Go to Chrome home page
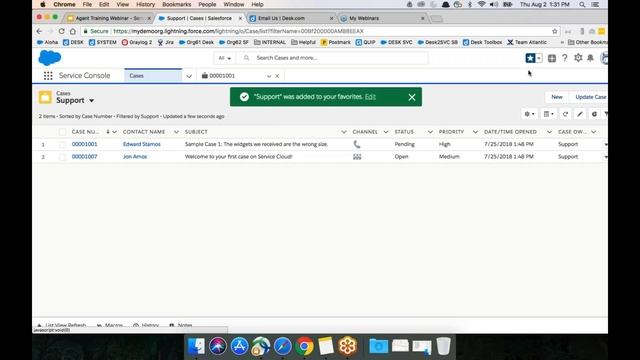Screen dimensions: 640x360 coord(73,31)
